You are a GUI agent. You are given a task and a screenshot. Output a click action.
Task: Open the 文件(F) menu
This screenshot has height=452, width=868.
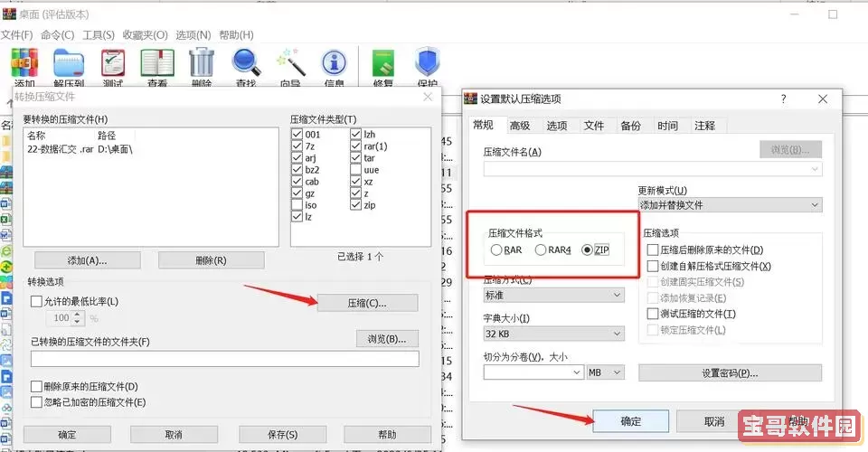[16, 35]
